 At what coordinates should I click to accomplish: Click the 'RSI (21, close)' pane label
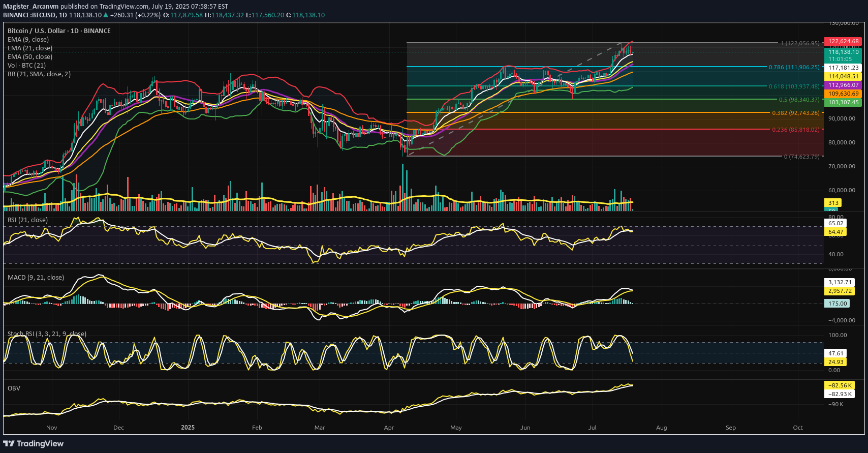[27, 220]
